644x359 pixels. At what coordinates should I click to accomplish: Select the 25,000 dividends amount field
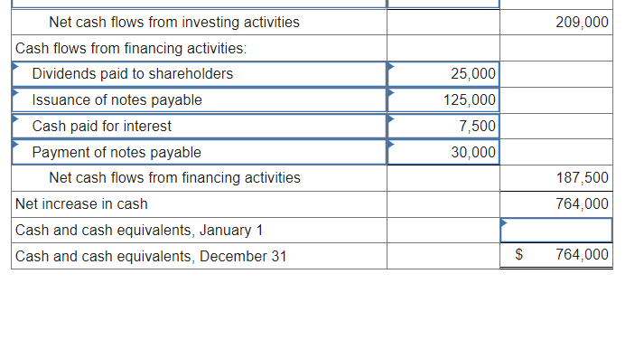click(x=443, y=74)
